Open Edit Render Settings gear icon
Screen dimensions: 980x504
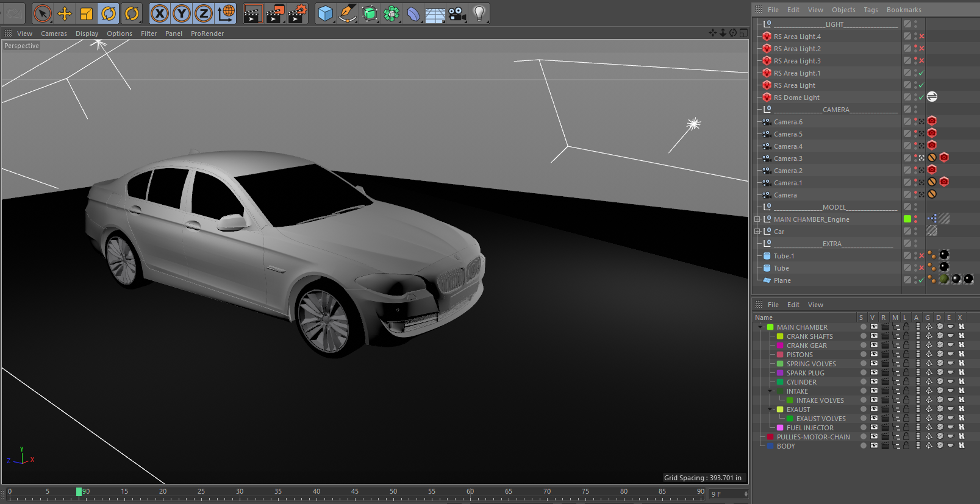(x=298, y=13)
